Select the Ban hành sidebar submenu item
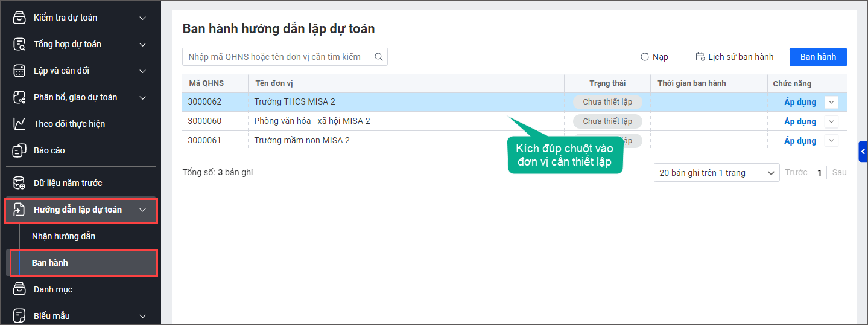 coord(50,263)
